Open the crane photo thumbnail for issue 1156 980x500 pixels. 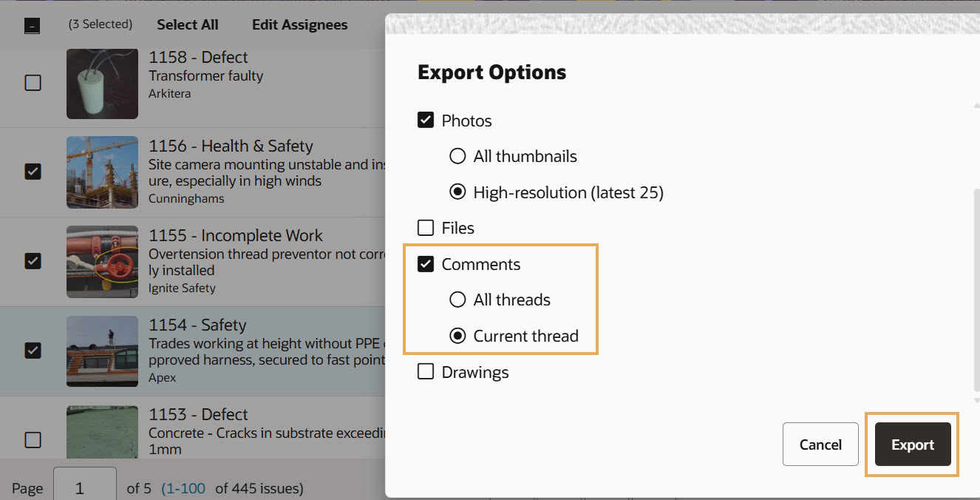[102, 172]
